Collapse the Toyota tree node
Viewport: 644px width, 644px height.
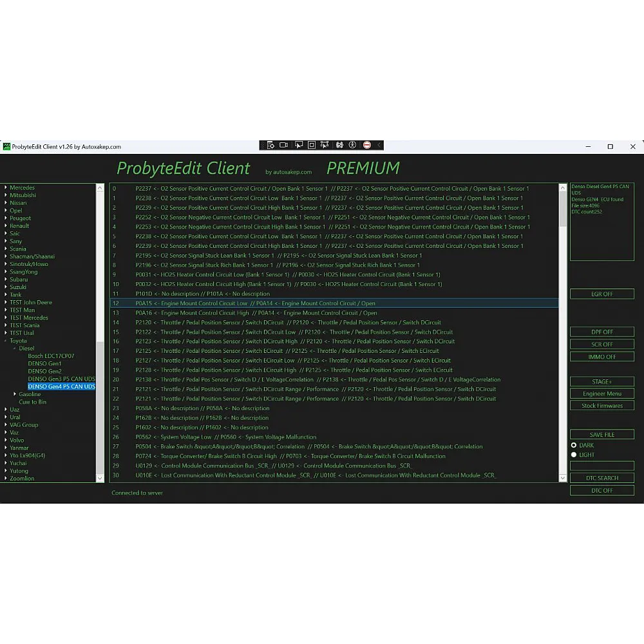tap(6, 341)
